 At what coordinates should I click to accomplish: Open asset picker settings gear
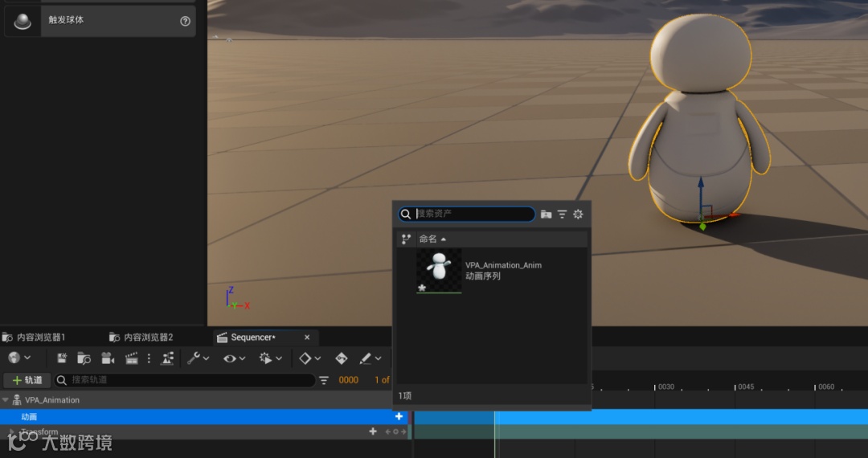click(x=578, y=214)
